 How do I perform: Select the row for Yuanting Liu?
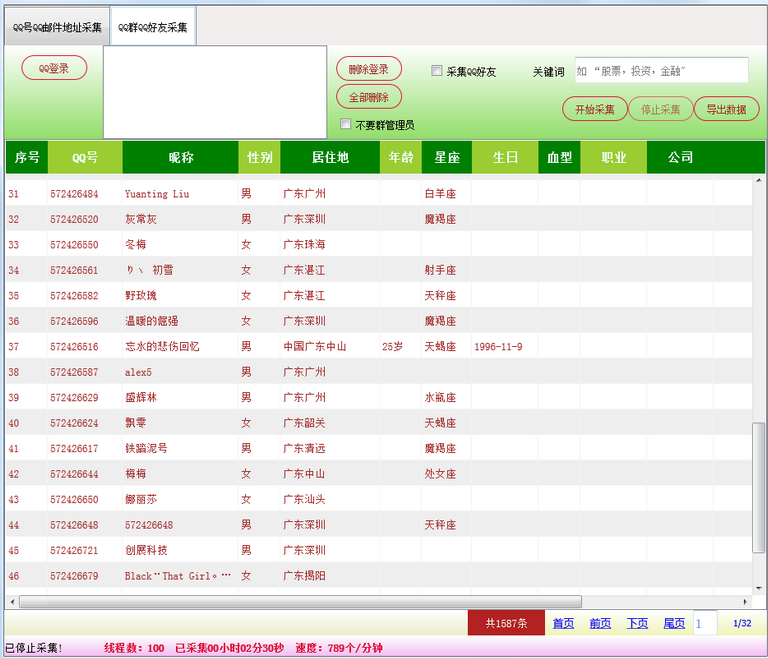click(x=157, y=193)
